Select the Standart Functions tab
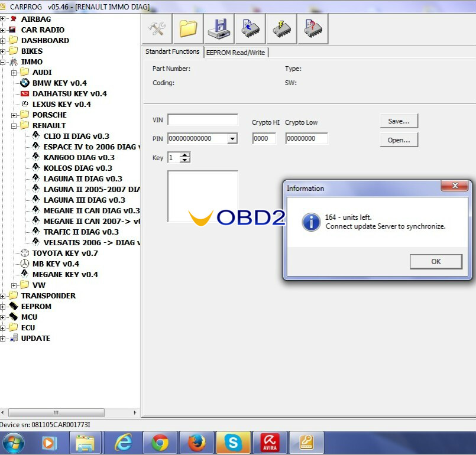 click(172, 51)
